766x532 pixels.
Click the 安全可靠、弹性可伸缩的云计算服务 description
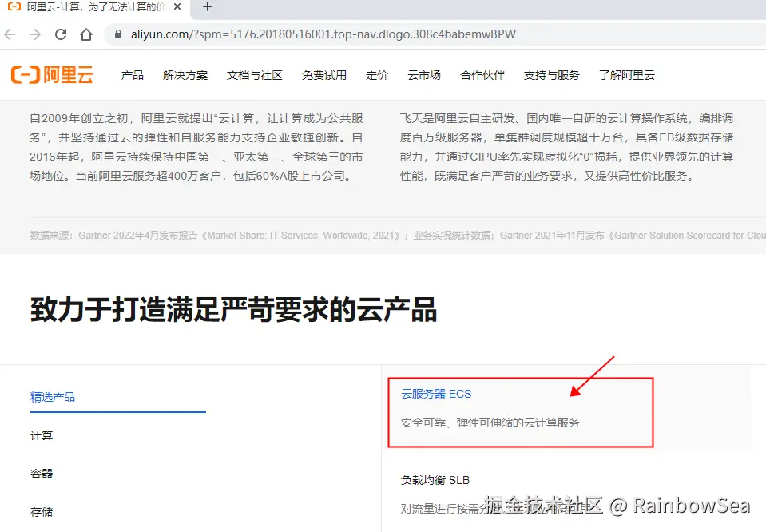click(x=490, y=423)
